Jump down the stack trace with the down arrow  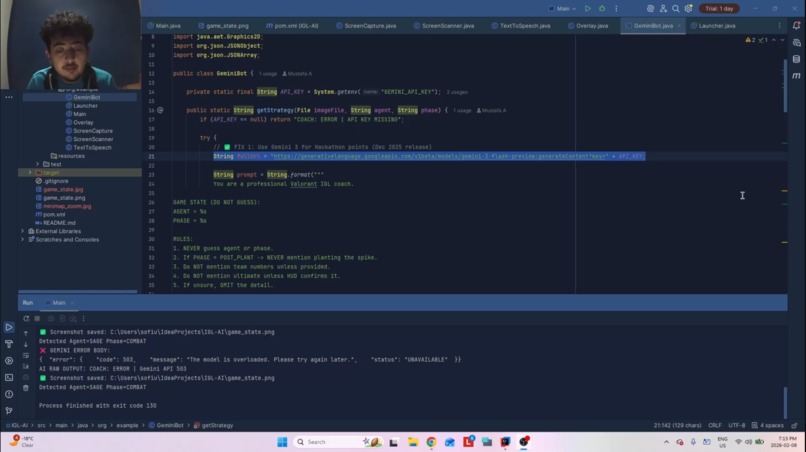26,345
